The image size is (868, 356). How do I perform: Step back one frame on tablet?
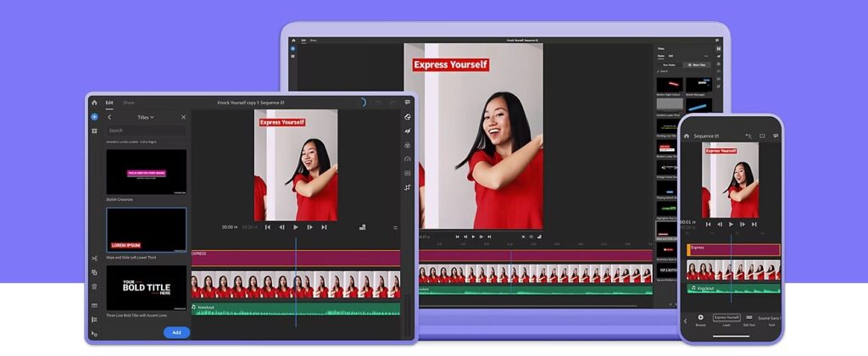281,227
